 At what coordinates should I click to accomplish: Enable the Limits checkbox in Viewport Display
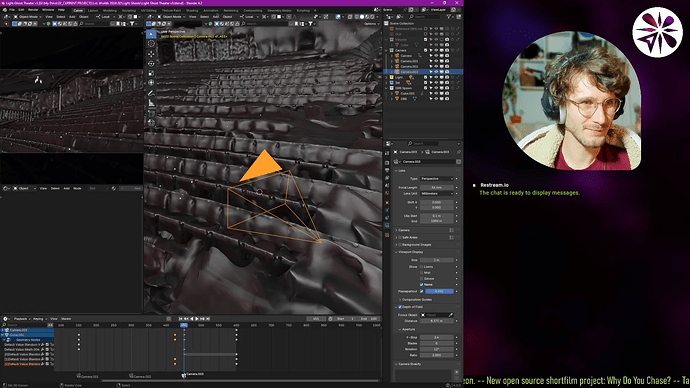click(421, 267)
